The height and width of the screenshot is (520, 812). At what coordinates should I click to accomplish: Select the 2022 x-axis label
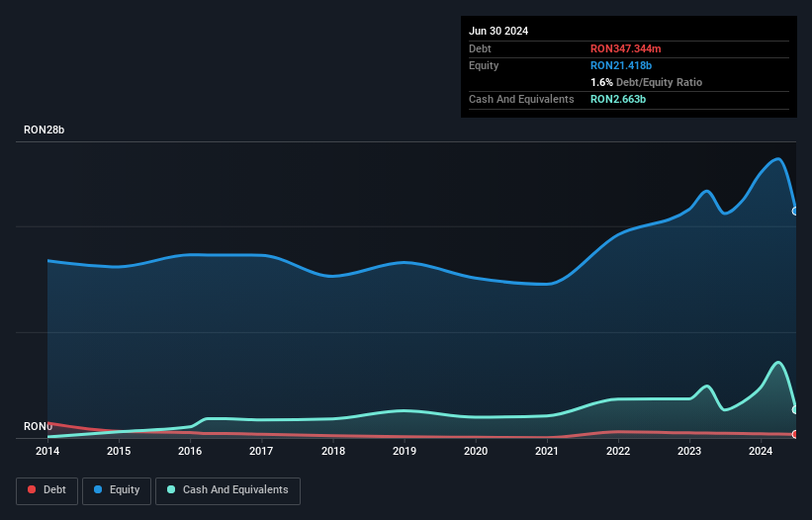coord(618,451)
